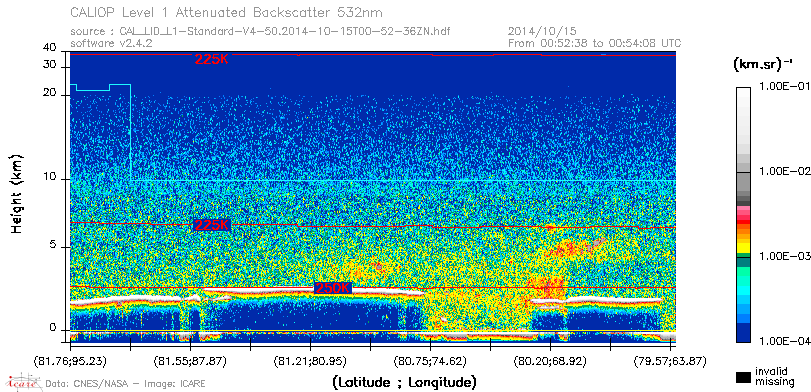Image resolution: width=811 pixels, height=392 pixels.
Task: Click the '(81.21;80.95)' x-axis tick label
Action: (x=311, y=360)
